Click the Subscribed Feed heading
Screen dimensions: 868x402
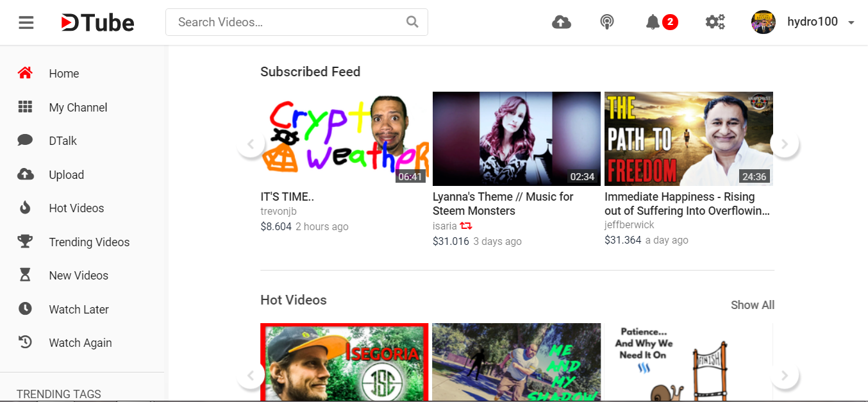point(310,72)
